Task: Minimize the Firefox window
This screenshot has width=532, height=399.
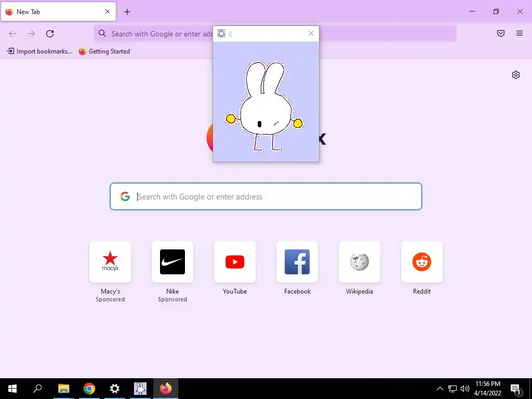Action: pyautogui.click(x=472, y=11)
